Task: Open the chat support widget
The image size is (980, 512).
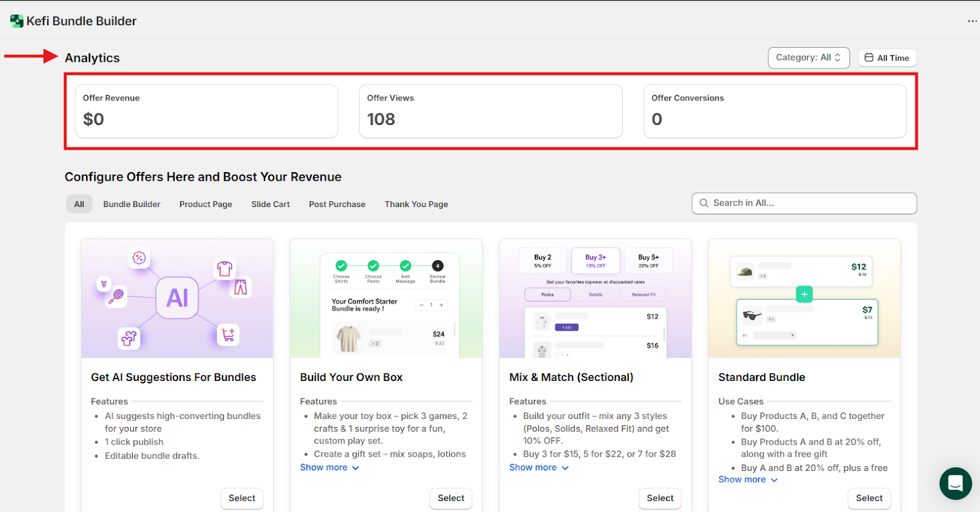Action: (956, 483)
